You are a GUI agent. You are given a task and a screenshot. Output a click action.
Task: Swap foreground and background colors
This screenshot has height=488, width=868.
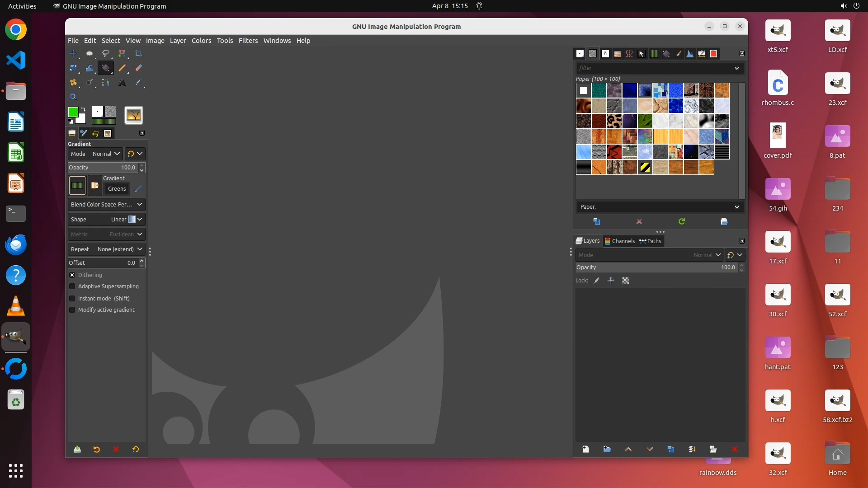tap(83, 109)
